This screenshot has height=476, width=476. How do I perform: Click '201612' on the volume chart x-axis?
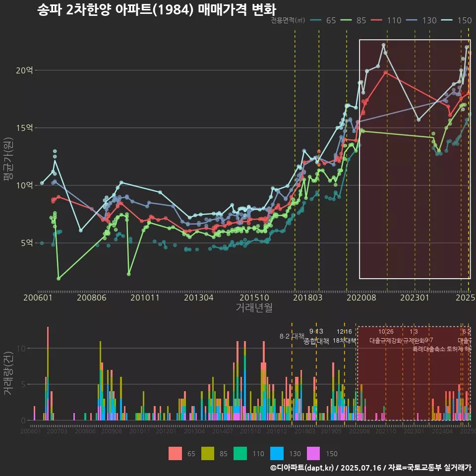coord(277,431)
